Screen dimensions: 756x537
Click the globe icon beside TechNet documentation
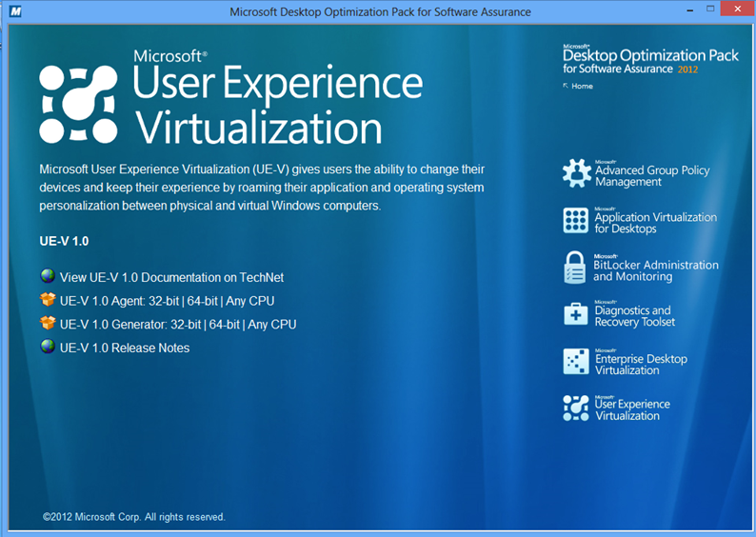(x=48, y=277)
